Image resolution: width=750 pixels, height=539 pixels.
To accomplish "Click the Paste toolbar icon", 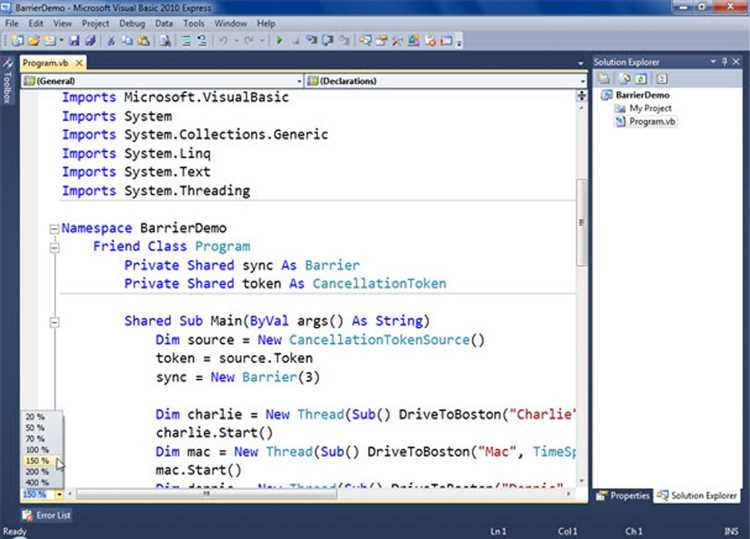I will click(x=143, y=41).
